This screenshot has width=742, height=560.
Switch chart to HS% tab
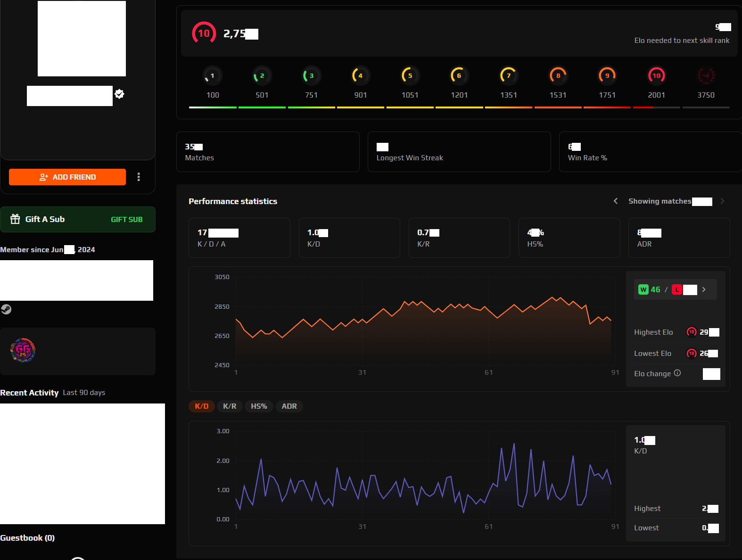tap(259, 406)
